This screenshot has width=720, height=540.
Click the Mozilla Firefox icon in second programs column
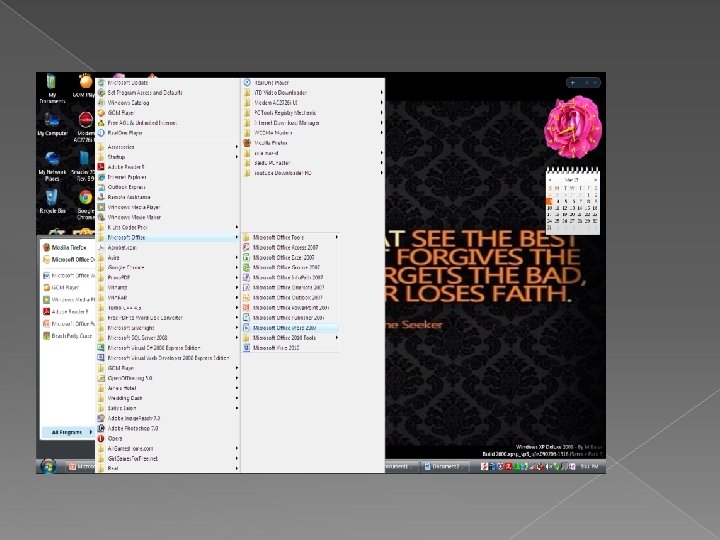point(247,143)
